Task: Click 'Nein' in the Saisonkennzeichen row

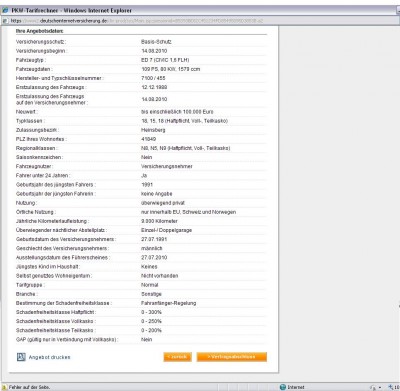Action: pos(146,157)
